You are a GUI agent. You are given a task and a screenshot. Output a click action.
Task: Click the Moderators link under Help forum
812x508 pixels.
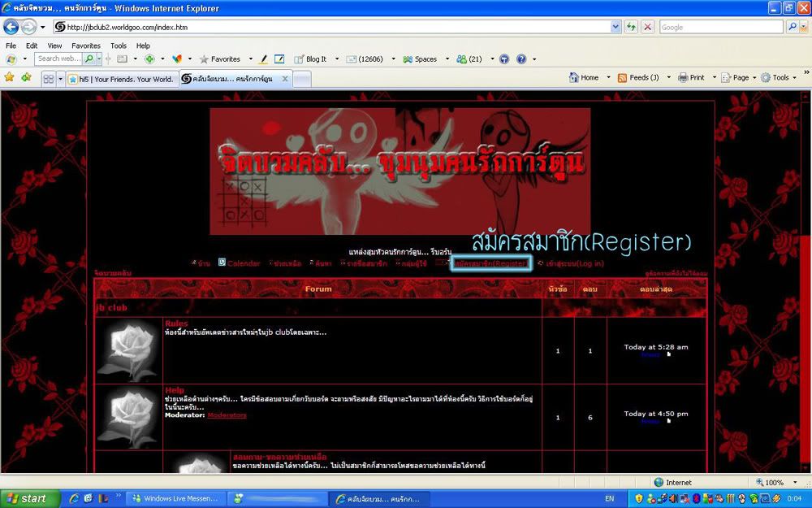coord(227,415)
